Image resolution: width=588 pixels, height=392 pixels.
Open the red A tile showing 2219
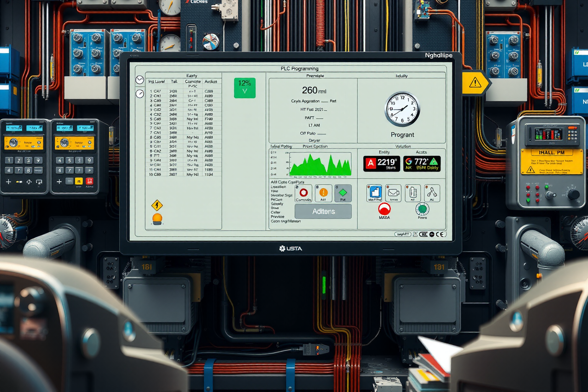tap(381, 163)
